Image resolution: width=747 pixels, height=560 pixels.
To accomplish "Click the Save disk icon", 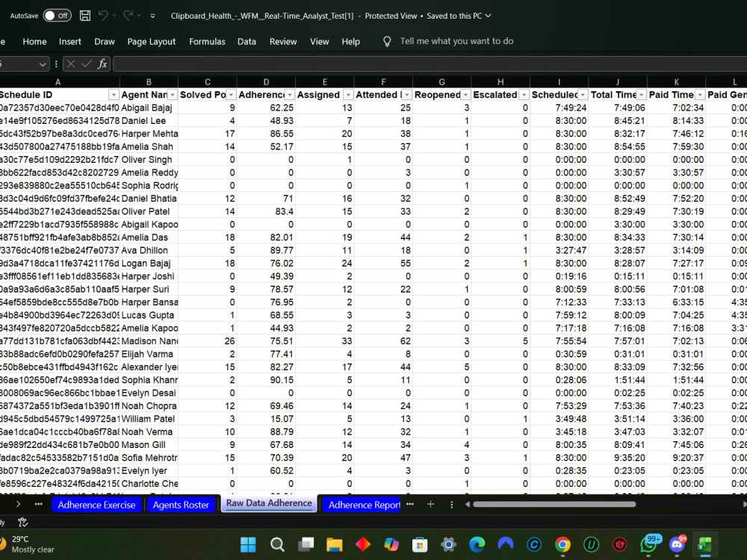I will pyautogui.click(x=85, y=16).
